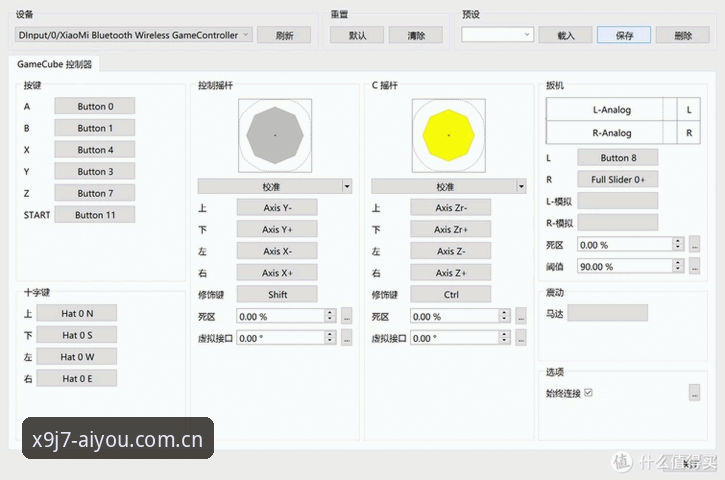Open the preset profile dropdown
725x480 pixels.
[x=498, y=35]
